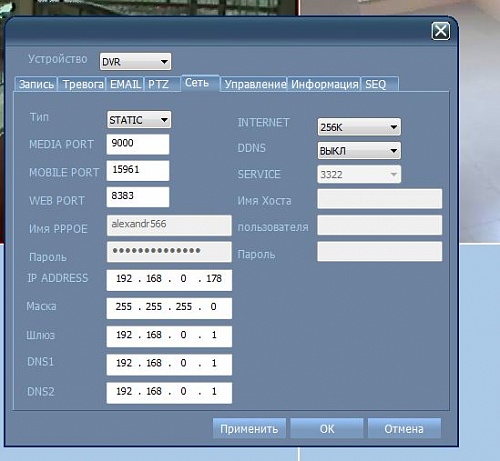
Task: Click the WEB PORT input field
Action: [x=138, y=197]
